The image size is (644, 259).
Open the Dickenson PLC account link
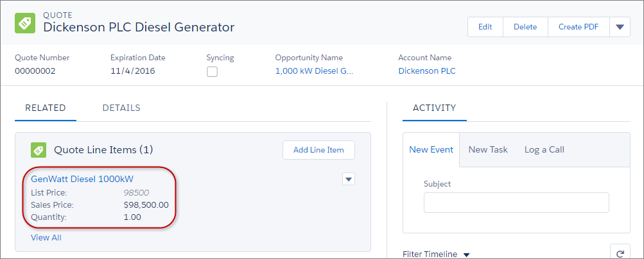[427, 71]
